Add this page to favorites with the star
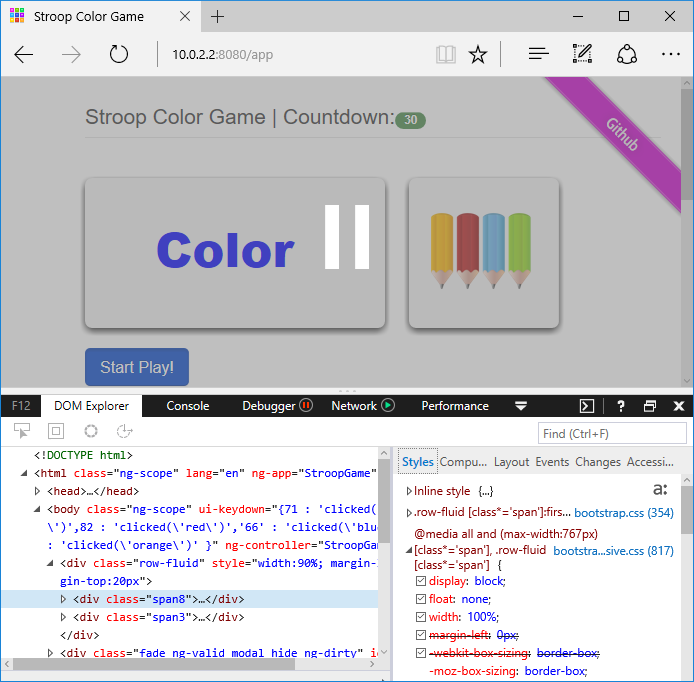Screen dimensions: 694x682 pos(478,54)
